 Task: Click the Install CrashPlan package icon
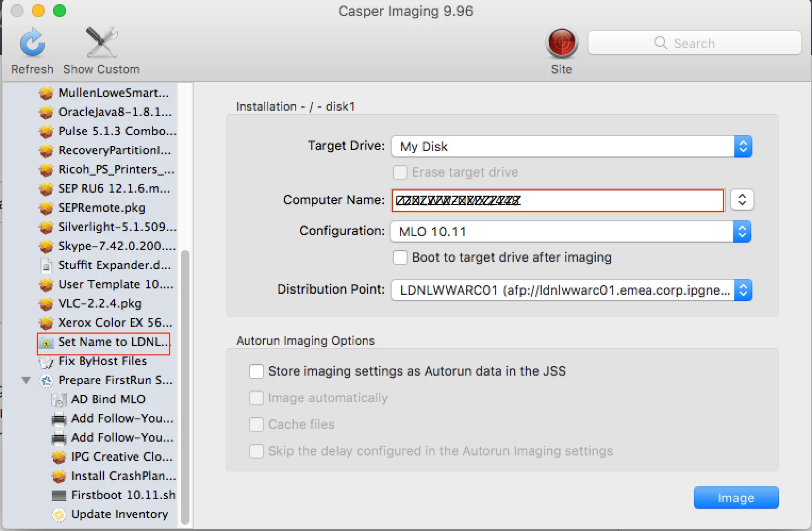[59, 476]
